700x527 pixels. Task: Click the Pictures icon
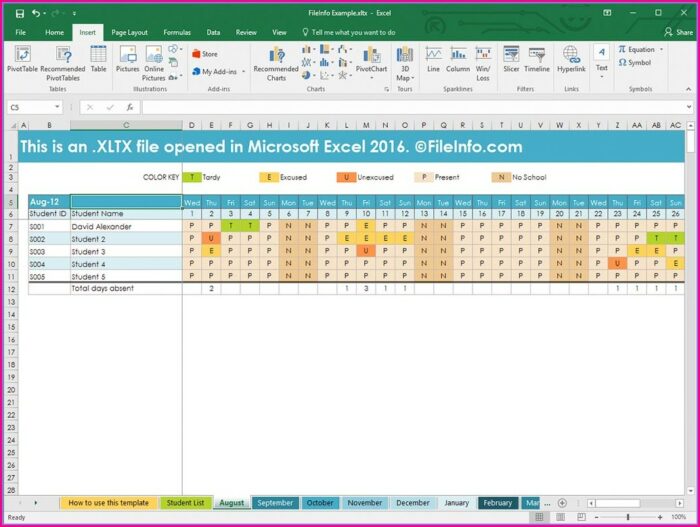coord(128,59)
